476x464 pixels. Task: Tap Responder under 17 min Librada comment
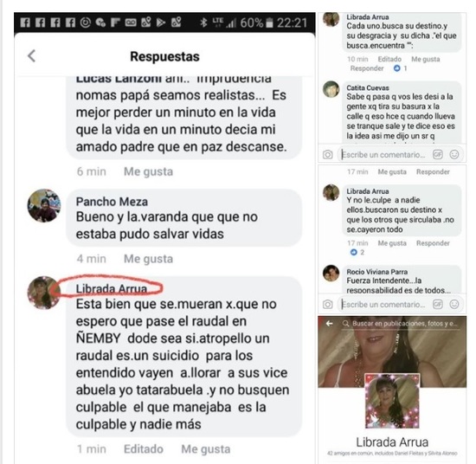point(433,243)
